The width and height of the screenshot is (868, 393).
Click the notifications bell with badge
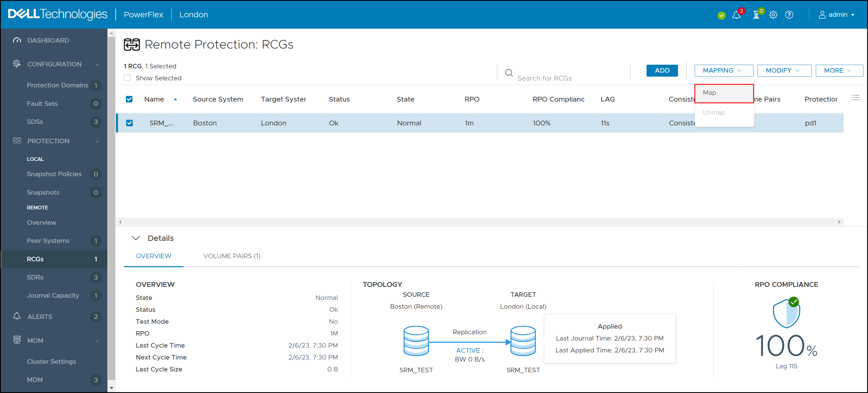click(736, 15)
